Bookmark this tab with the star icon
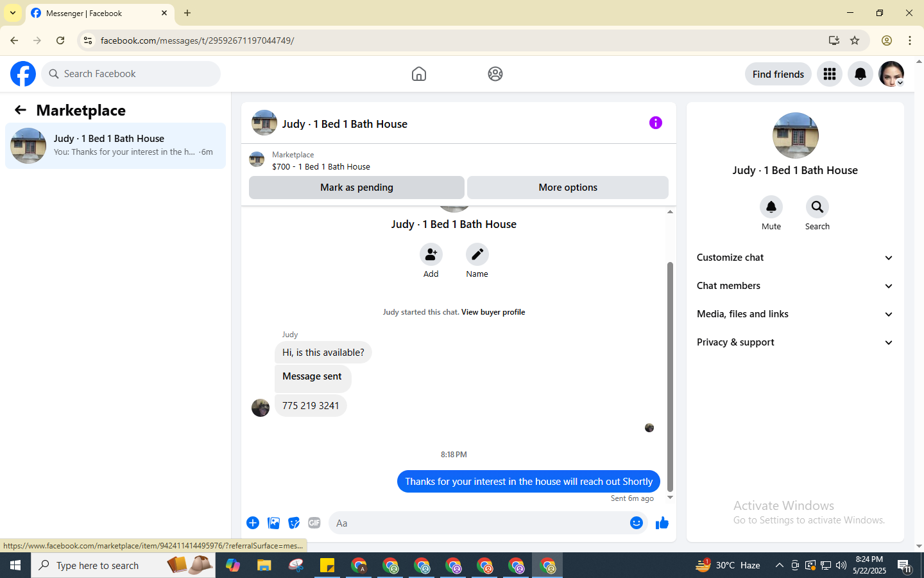924x578 pixels. (x=855, y=40)
